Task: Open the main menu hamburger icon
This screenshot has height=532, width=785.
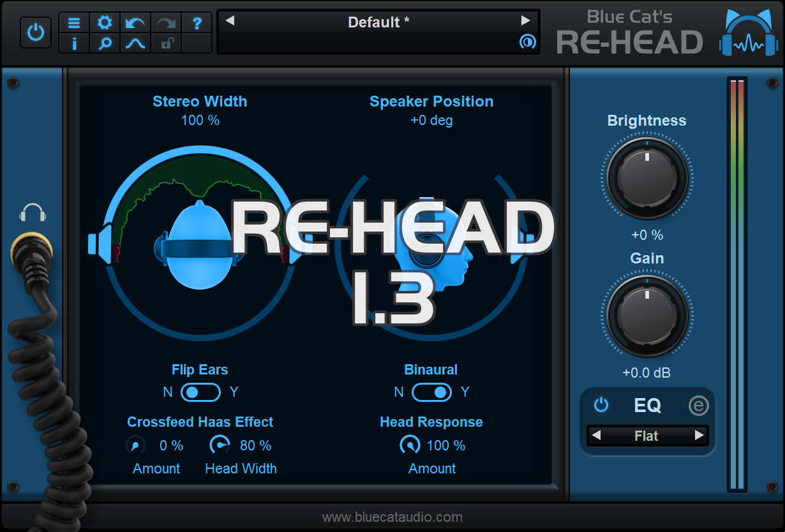Action: point(74,23)
